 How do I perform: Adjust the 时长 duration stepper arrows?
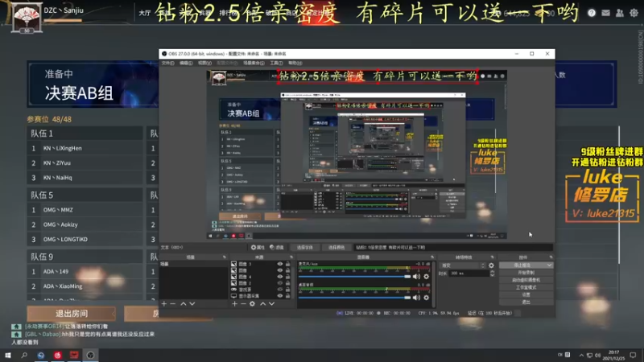(492, 274)
